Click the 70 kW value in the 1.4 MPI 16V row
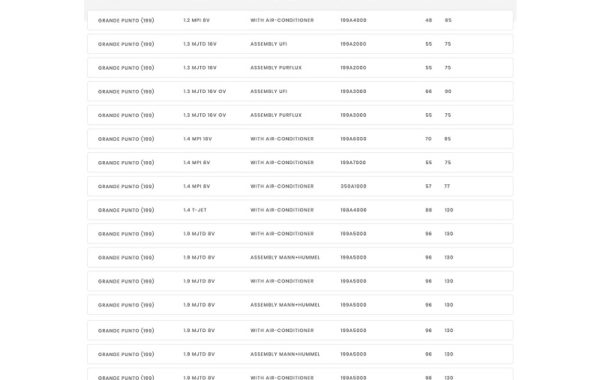 coord(428,139)
